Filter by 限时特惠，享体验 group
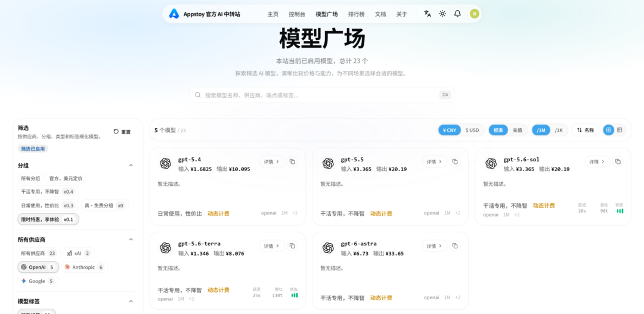Viewport: 644px width, 314px height. pyautogui.click(x=48, y=219)
